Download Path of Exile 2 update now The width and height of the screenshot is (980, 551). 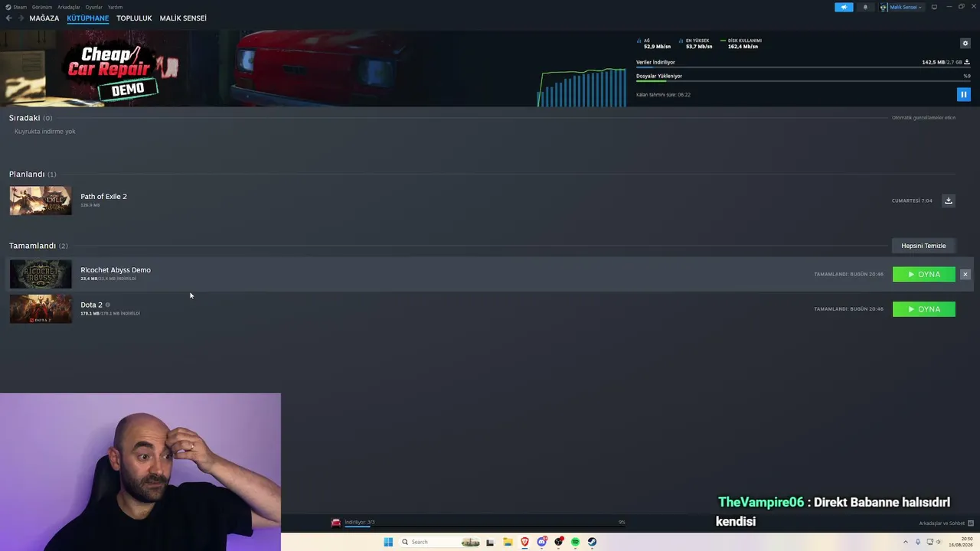[x=948, y=201]
